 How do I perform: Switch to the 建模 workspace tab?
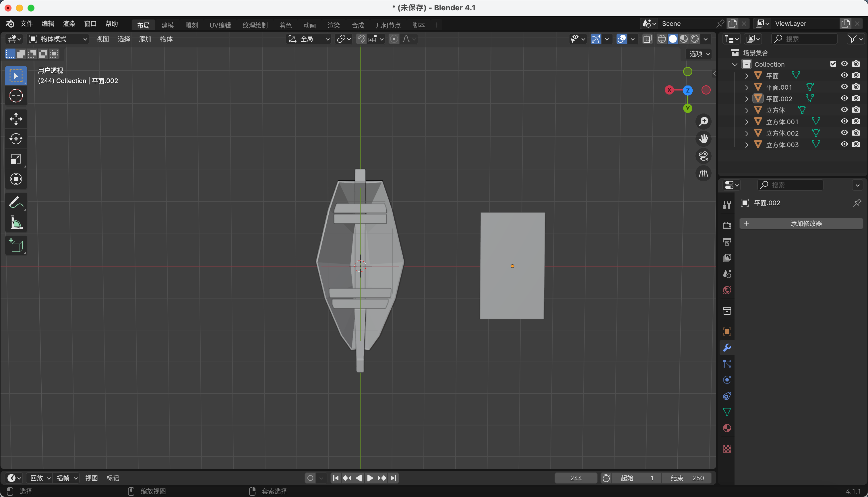click(167, 25)
